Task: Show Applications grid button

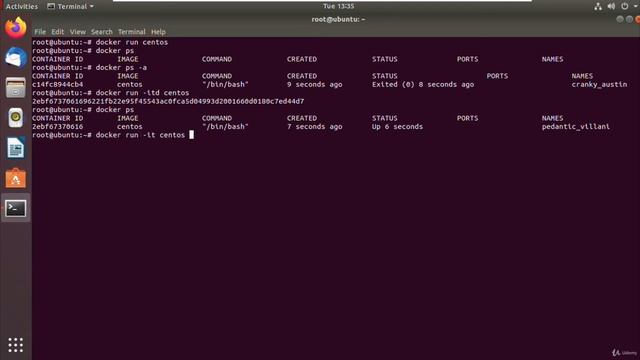Action: click(16, 345)
